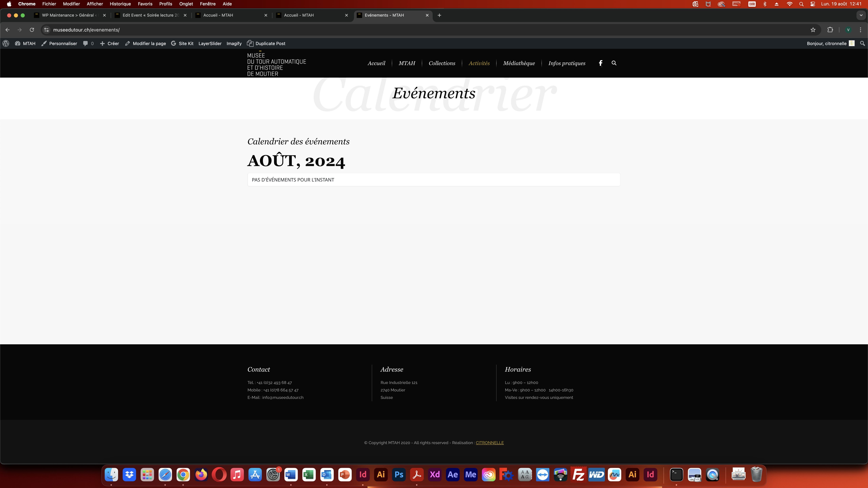This screenshot has width=868, height=488.
Task: Open site search magnifier in navigation
Action: [614, 63]
